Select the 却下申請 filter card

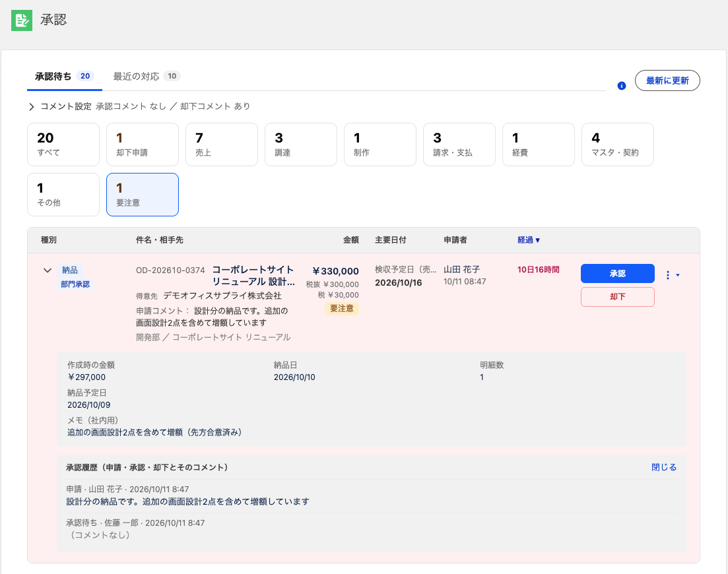pyautogui.click(x=143, y=144)
